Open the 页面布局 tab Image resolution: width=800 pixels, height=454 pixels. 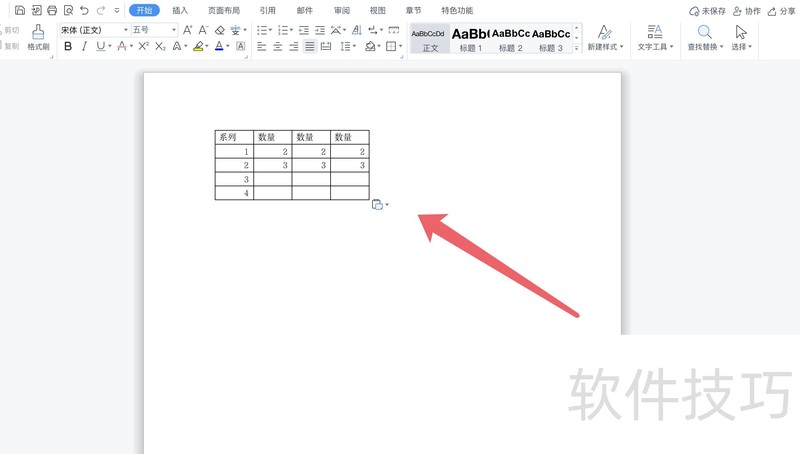pyautogui.click(x=224, y=10)
